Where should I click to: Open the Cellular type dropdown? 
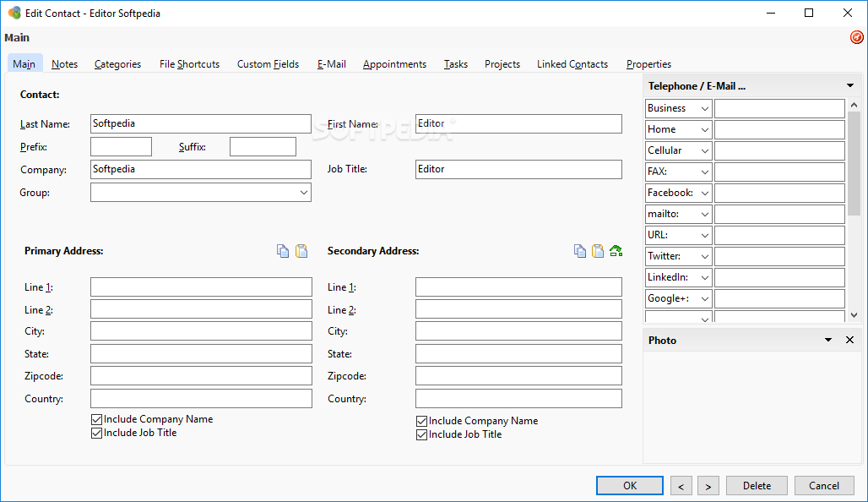click(705, 150)
